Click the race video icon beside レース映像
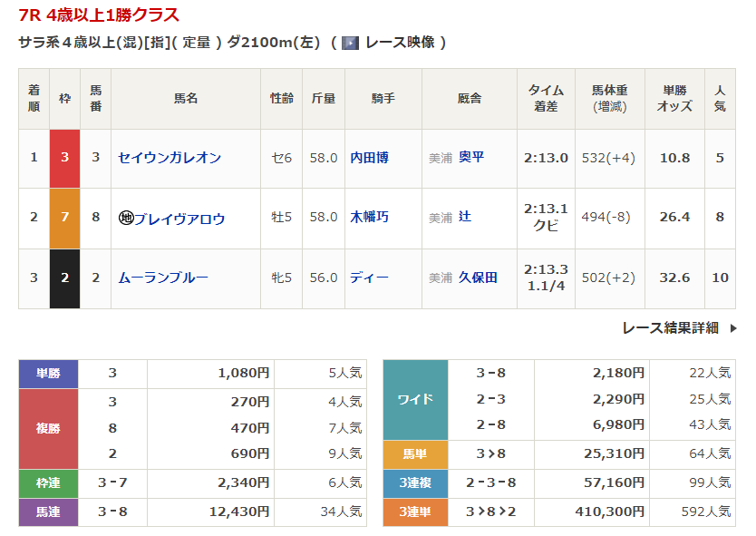756x536 pixels. tap(351, 43)
